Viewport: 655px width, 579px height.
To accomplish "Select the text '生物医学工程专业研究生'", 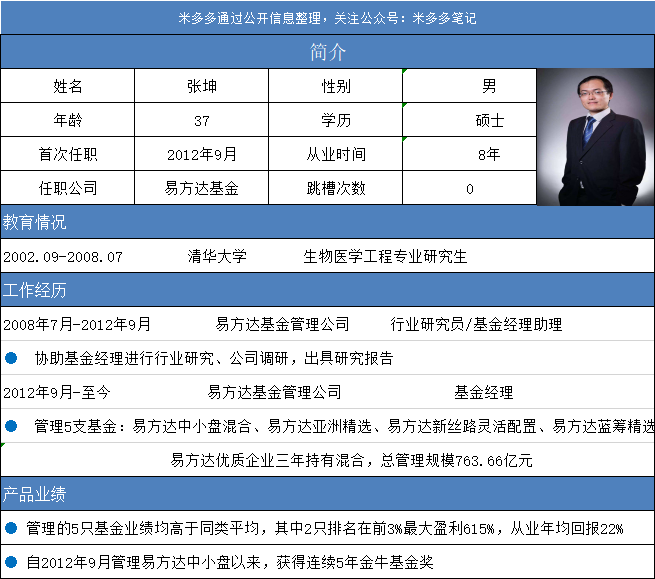I will [385, 256].
